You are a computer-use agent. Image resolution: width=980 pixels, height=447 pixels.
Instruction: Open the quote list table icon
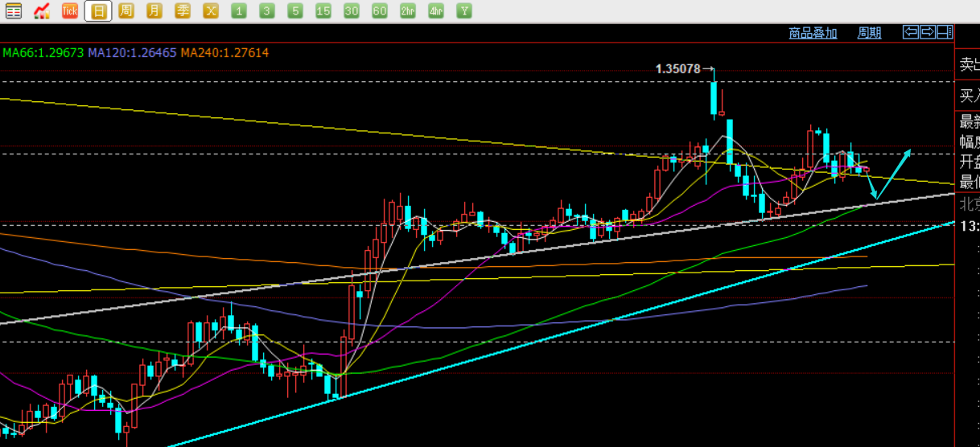pyautogui.click(x=14, y=11)
